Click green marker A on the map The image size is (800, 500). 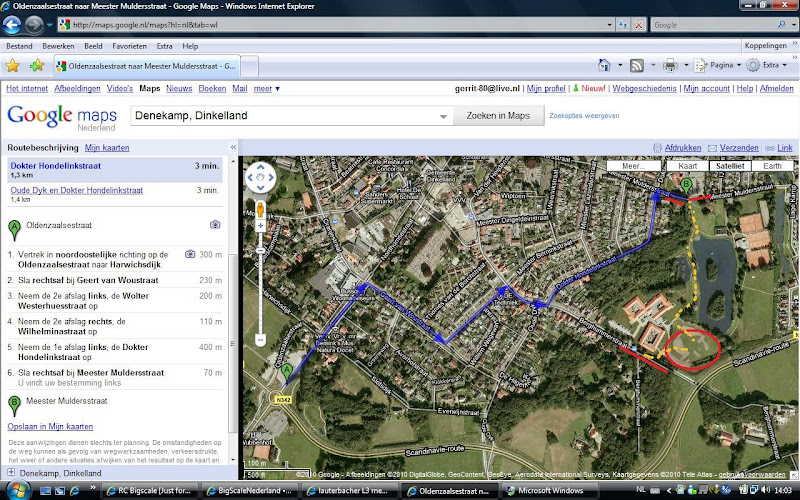point(287,373)
